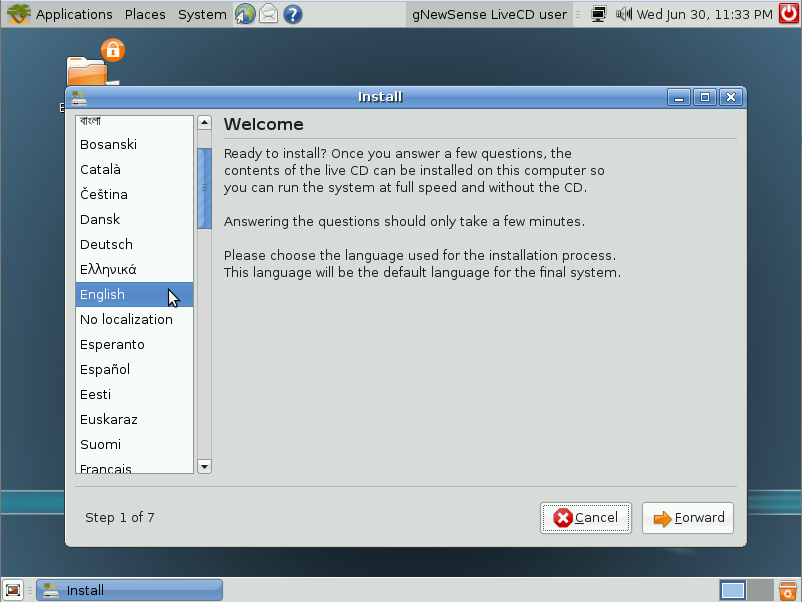This screenshot has width=802, height=602.
Task: Select Eesti language
Action: [135, 395]
